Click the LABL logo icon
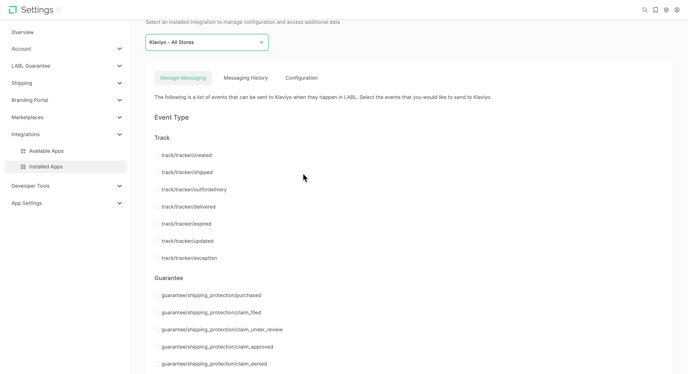Image resolution: width=688 pixels, height=374 pixels. (13, 10)
